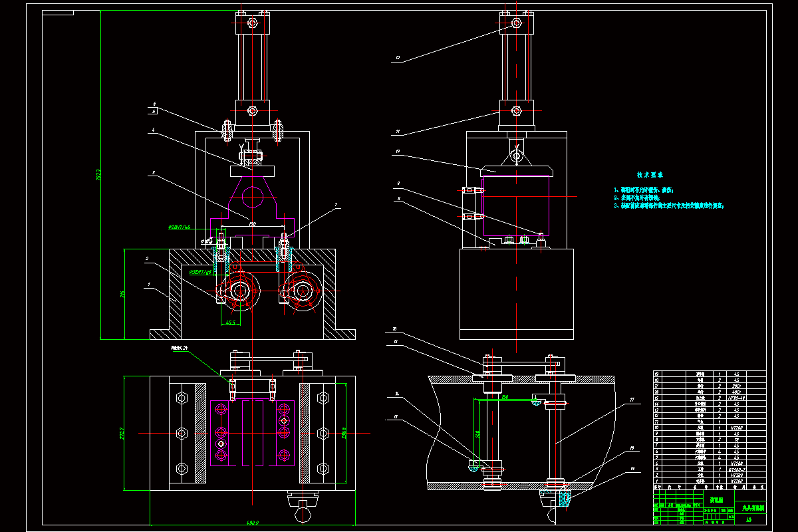Click the "HT20-40" material cell in row 15

point(737,398)
